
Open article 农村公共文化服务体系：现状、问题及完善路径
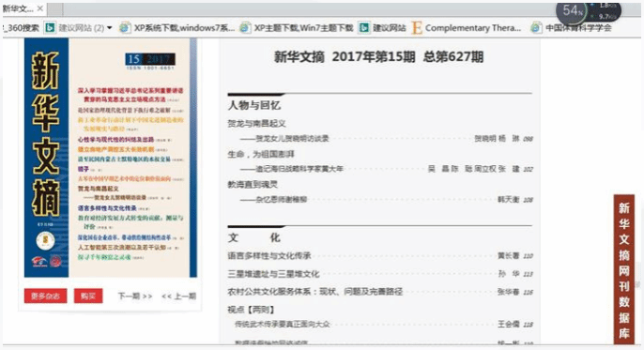[x=315, y=292]
